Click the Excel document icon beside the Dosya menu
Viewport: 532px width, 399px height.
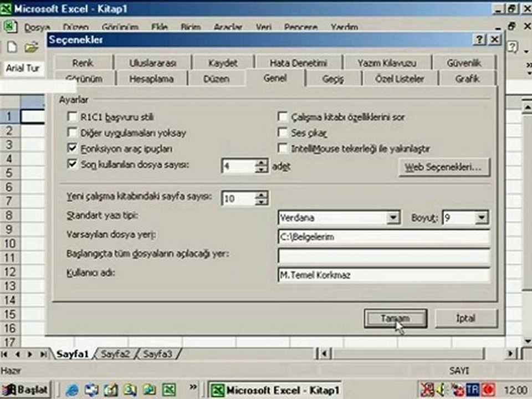10,27
